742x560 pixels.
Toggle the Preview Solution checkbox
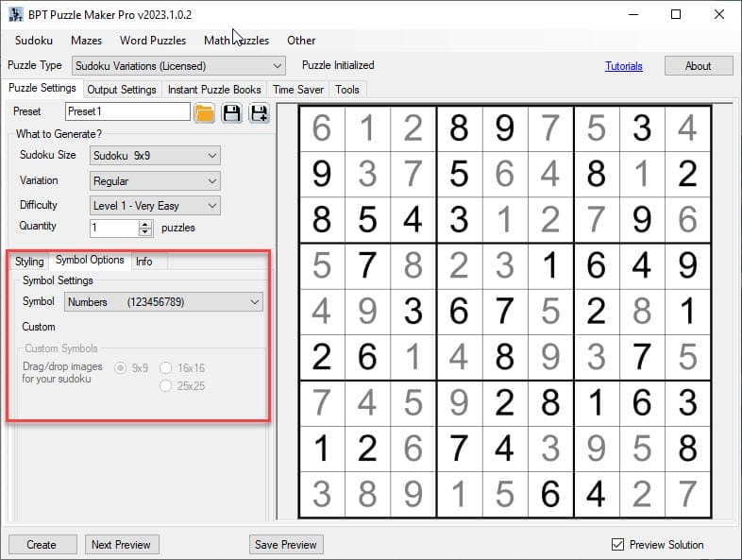(x=618, y=545)
